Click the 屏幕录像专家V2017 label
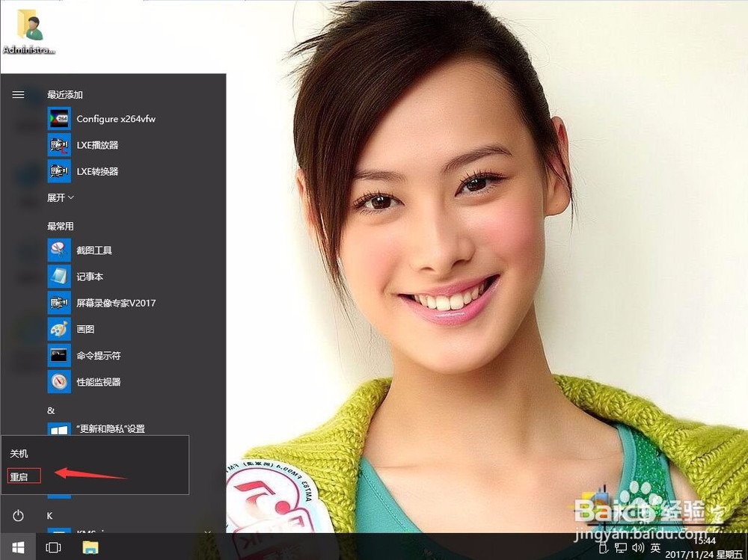Image resolution: width=748 pixels, height=560 pixels. tap(116, 302)
